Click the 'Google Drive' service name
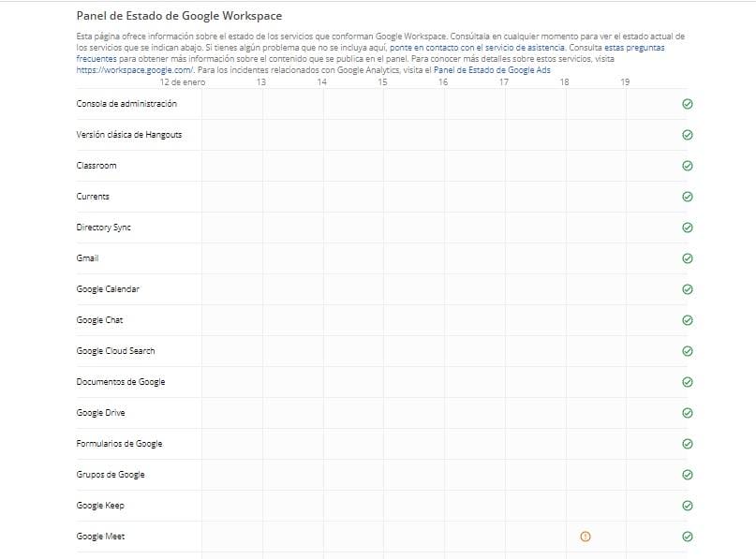Viewport: 756px width, 559px height. (101, 413)
